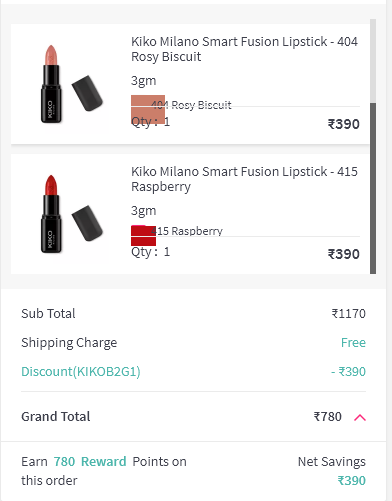The width and height of the screenshot is (392, 501).
Task: Click the Raspberry Qty 1 label
Action: (x=150, y=252)
